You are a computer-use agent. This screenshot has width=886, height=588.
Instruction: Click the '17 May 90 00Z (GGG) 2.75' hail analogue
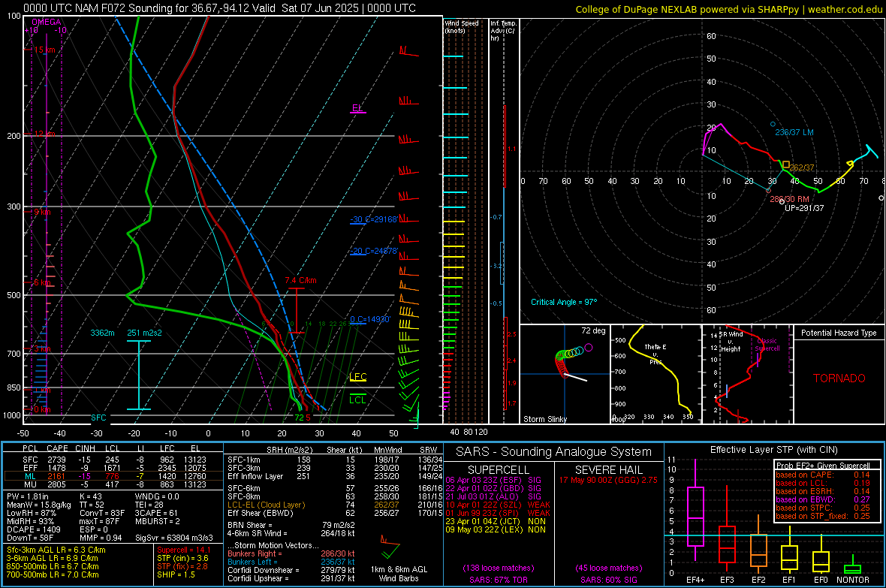tap(608, 480)
